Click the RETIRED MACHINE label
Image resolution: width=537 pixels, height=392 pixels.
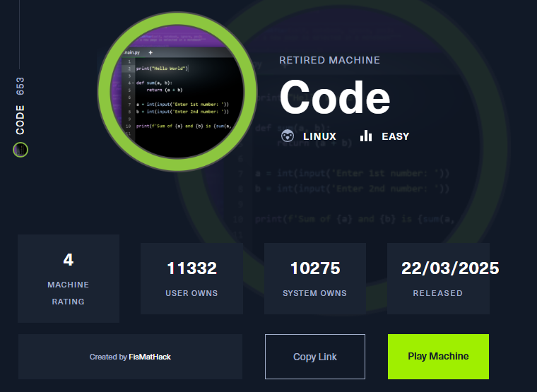[x=329, y=61]
